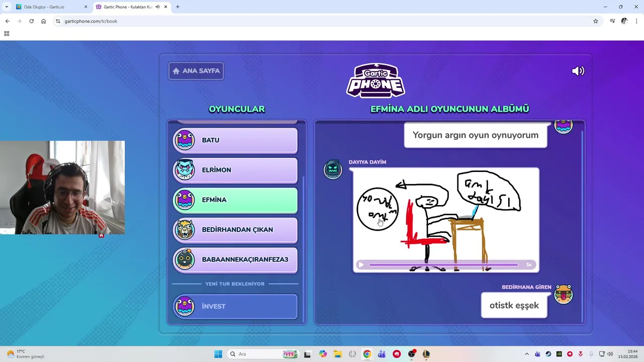
Task: Open Task View from taskbar
Action: [x=307, y=354]
